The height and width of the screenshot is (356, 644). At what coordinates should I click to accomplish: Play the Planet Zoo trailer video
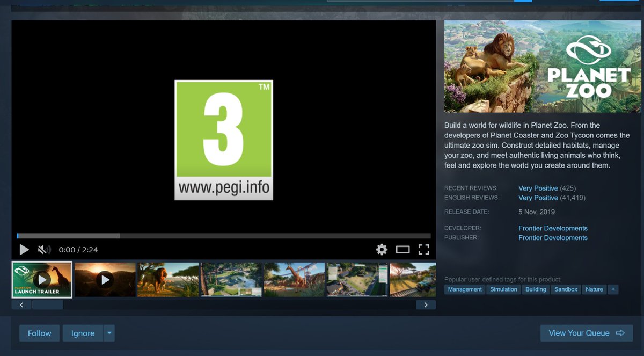click(24, 250)
